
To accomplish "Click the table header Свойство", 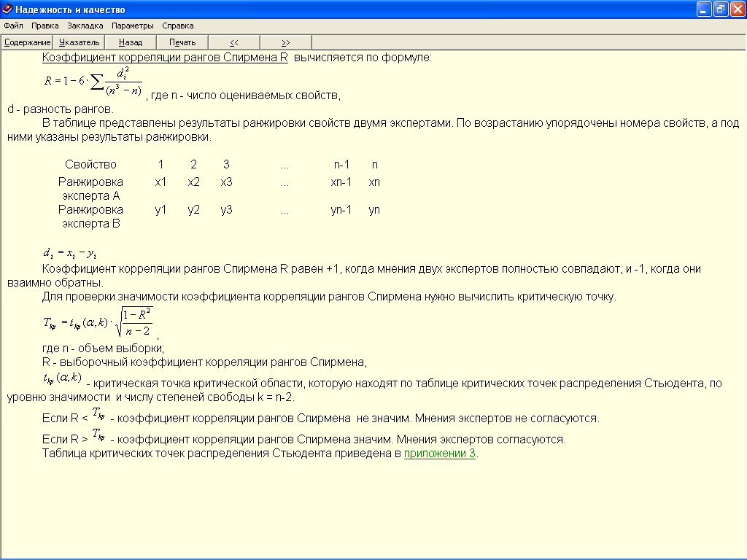I will 90,165.
